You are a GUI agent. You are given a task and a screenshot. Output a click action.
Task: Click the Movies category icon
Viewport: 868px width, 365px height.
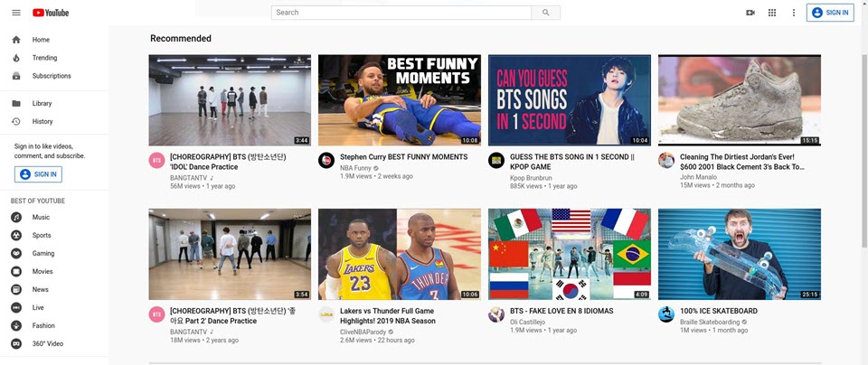(16, 272)
